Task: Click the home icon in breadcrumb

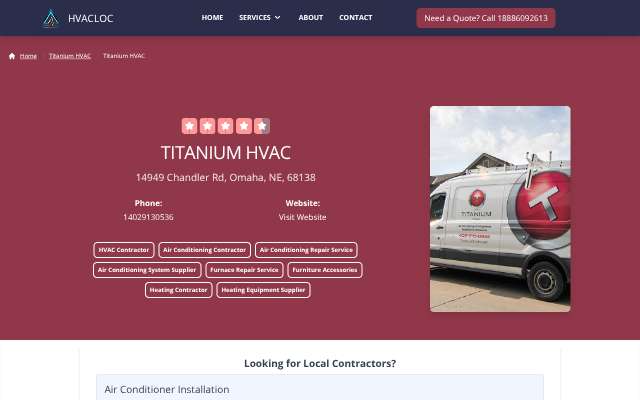Action: pyautogui.click(x=12, y=56)
